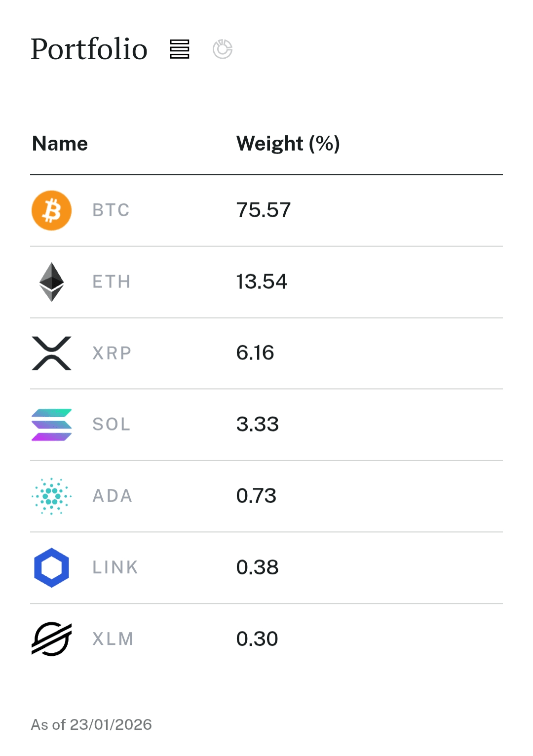This screenshot has height=756, width=533.
Task: Click the Name column header
Action: click(x=60, y=144)
